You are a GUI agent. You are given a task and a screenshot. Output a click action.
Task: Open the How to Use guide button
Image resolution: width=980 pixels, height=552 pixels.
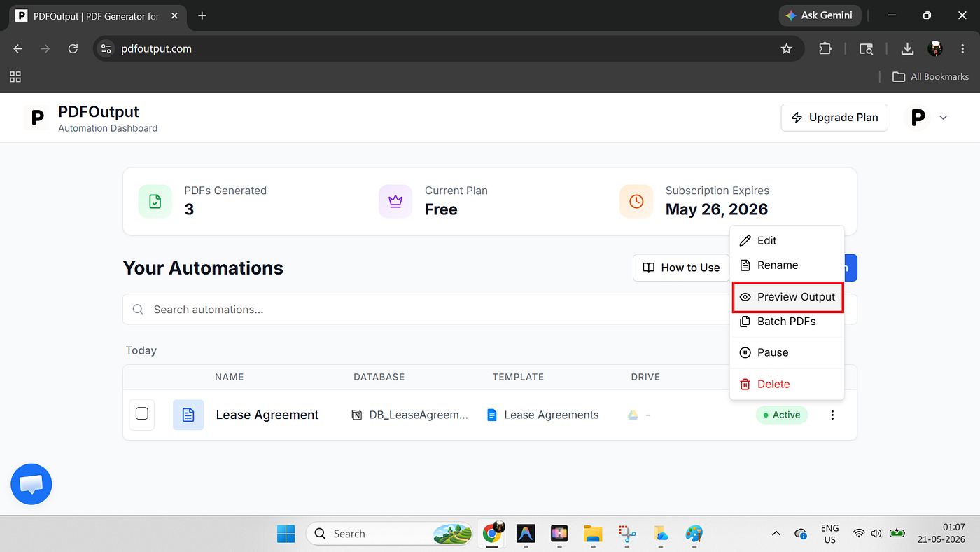point(681,268)
